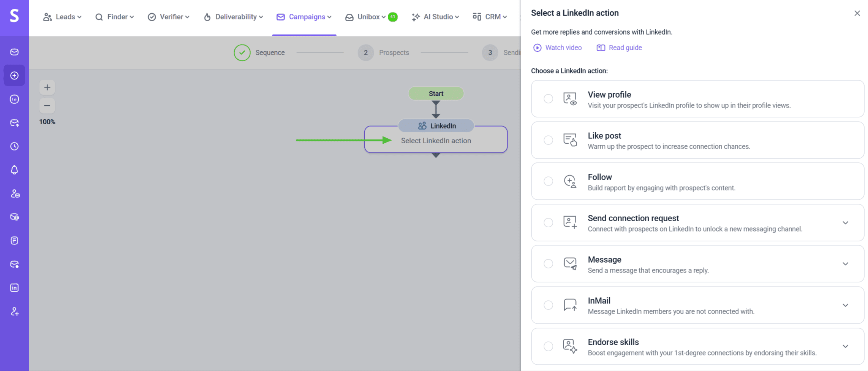This screenshot has width=868, height=371.
Task: Open the Read guide link
Action: click(x=620, y=48)
